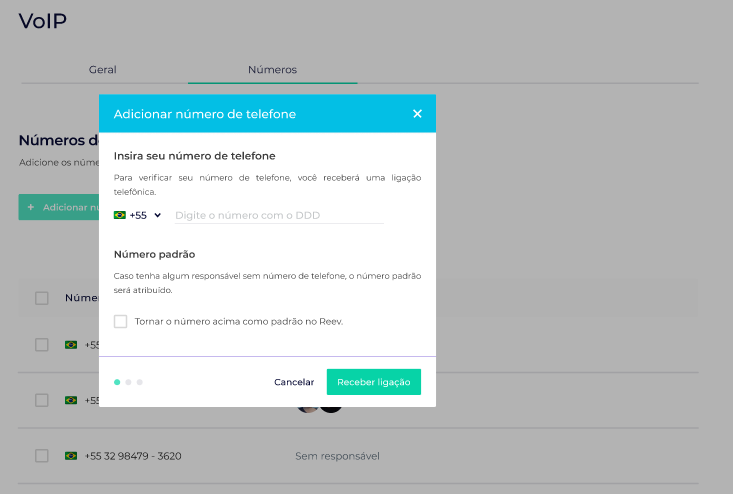Select the Números tab
Image resolution: width=733 pixels, height=494 pixels.
[x=273, y=70]
